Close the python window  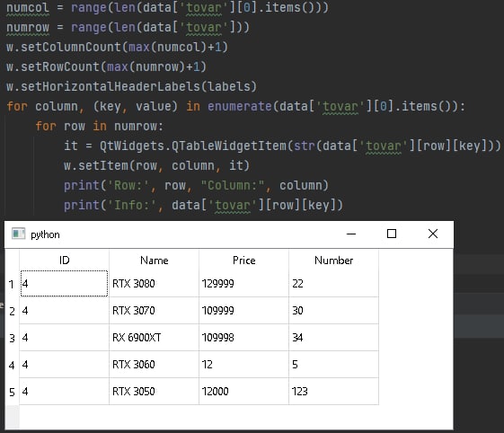pyautogui.click(x=433, y=234)
